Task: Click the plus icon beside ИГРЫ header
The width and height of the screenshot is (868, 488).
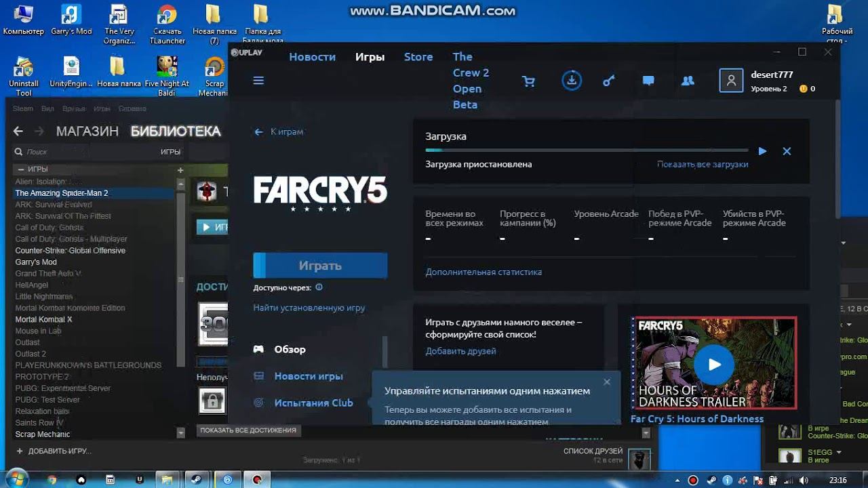Action: tap(180, 170)
